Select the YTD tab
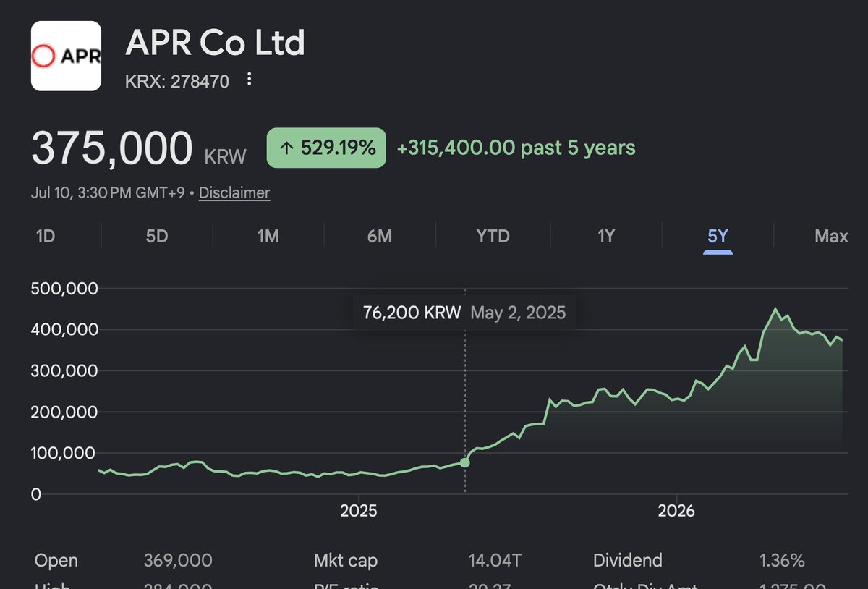Viewport: 868px width, 589px height. 493,236
